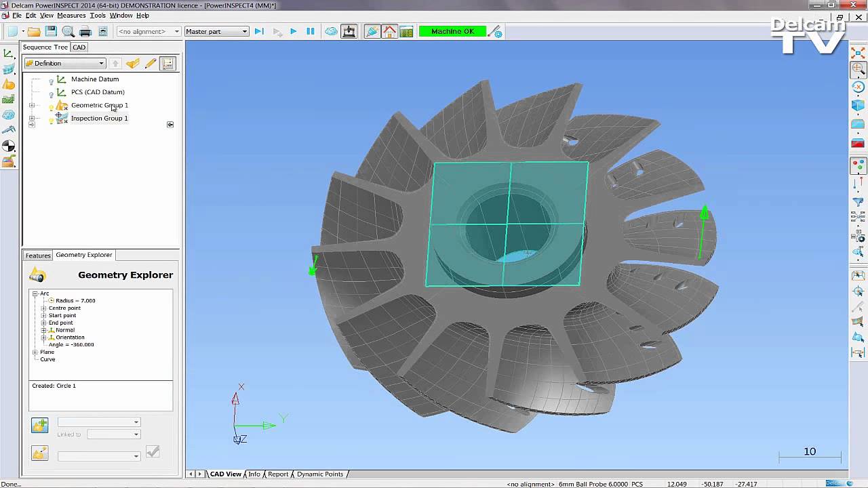This screenshot has height=488, width=868.
Task: Play the measurement sequence
Action: pyautogui.click(x=293, y=31)
